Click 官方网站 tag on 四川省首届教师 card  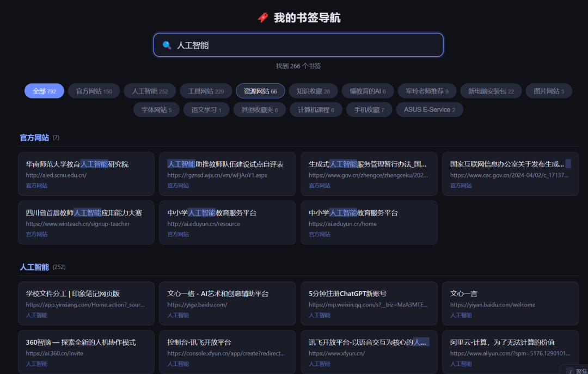pyautogui.click(x=37, y=234)
